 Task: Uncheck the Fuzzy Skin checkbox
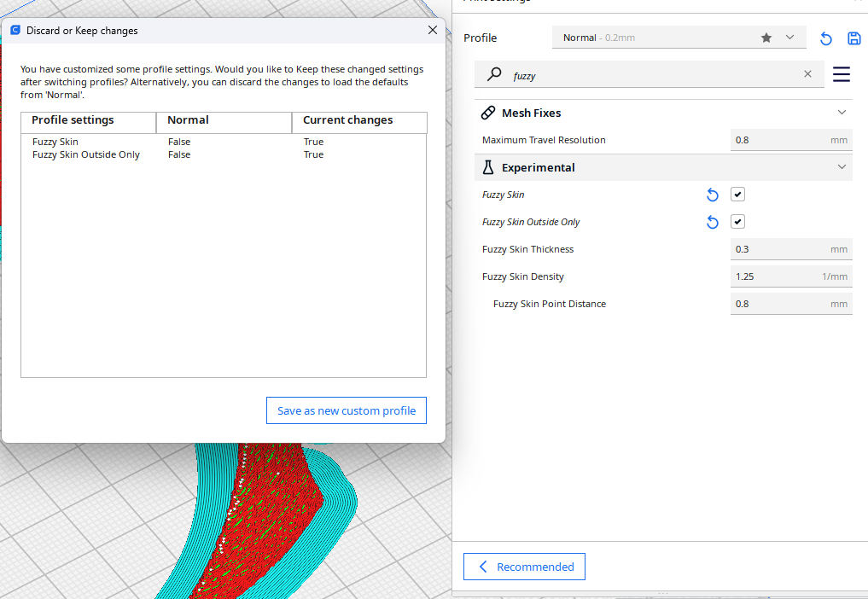point(737,195)
